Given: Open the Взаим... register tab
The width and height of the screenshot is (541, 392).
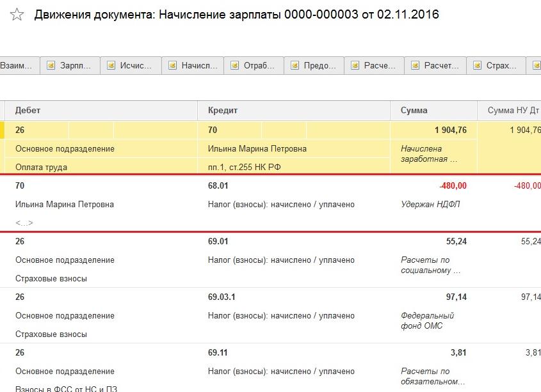Looking at the screenshot, I should 19,65.
